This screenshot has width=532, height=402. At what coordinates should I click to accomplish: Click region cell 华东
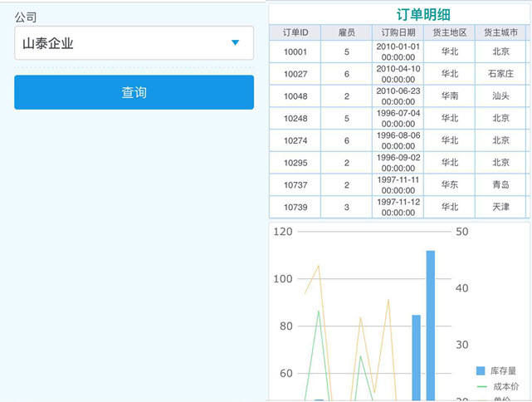pos(450,185)
